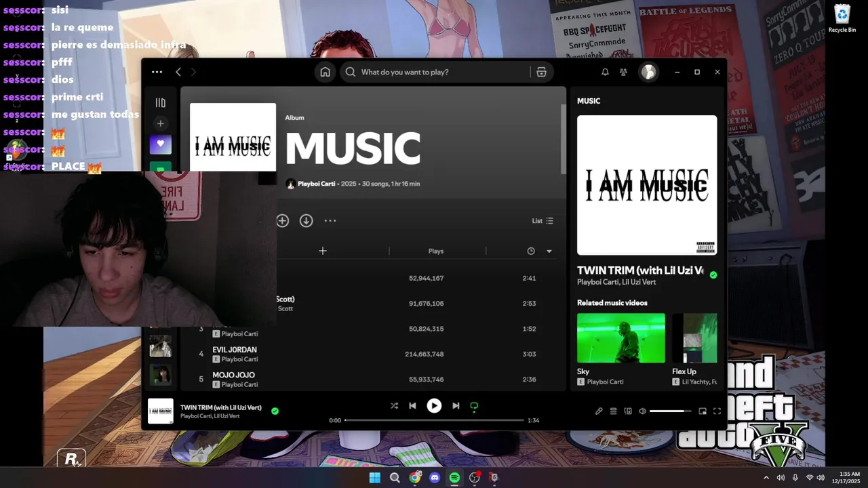The height and width of the screenshot is (488, 868).
Task: Click the 214,663,748 plays count
Action: (425, 354)
